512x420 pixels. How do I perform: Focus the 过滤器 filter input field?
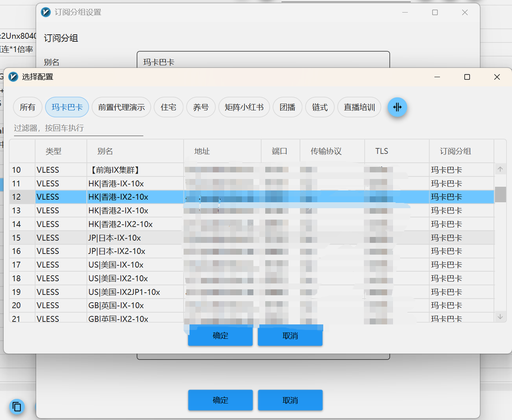tap(78, 128)
